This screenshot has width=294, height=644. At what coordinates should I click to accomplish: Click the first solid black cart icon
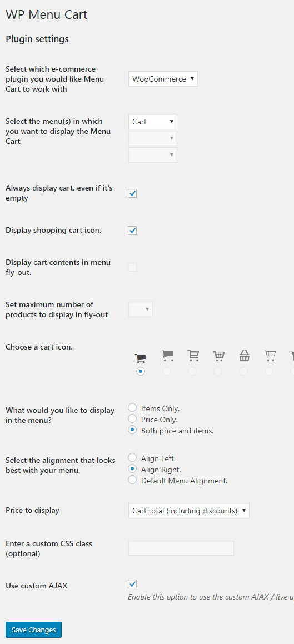[x=141, y=358]
